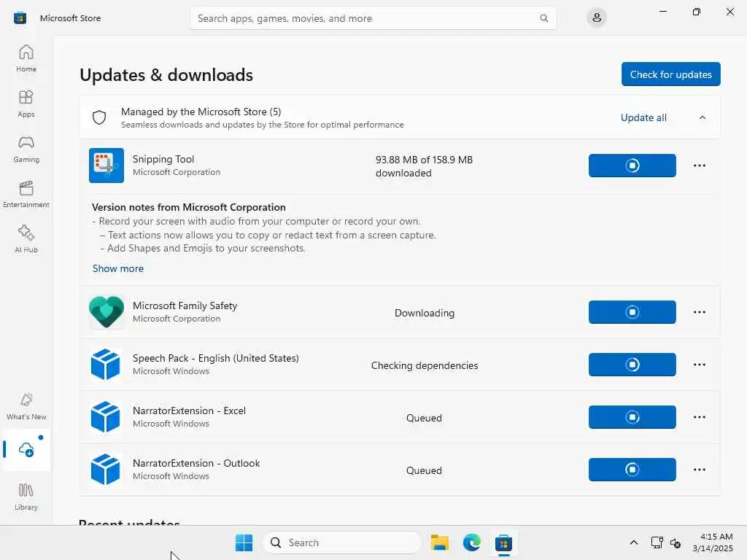Open Microsoft Edge from taskbar
This screenshot has height=560, width=747.
(x=472, y=542)
